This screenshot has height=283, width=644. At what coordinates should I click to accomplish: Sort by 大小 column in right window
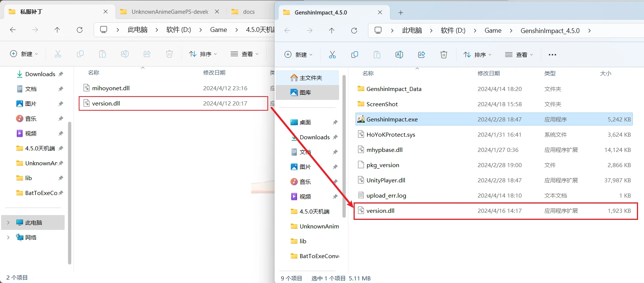[x=605, y=73]
